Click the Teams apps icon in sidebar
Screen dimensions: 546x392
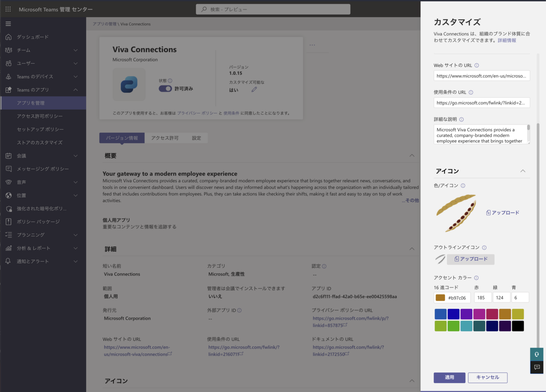(8, 90)
